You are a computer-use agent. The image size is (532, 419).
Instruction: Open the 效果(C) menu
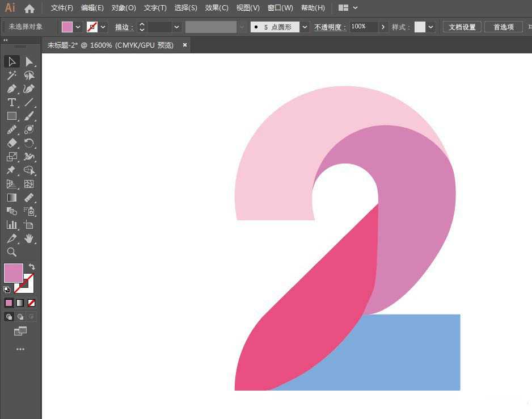click(217, 8)
